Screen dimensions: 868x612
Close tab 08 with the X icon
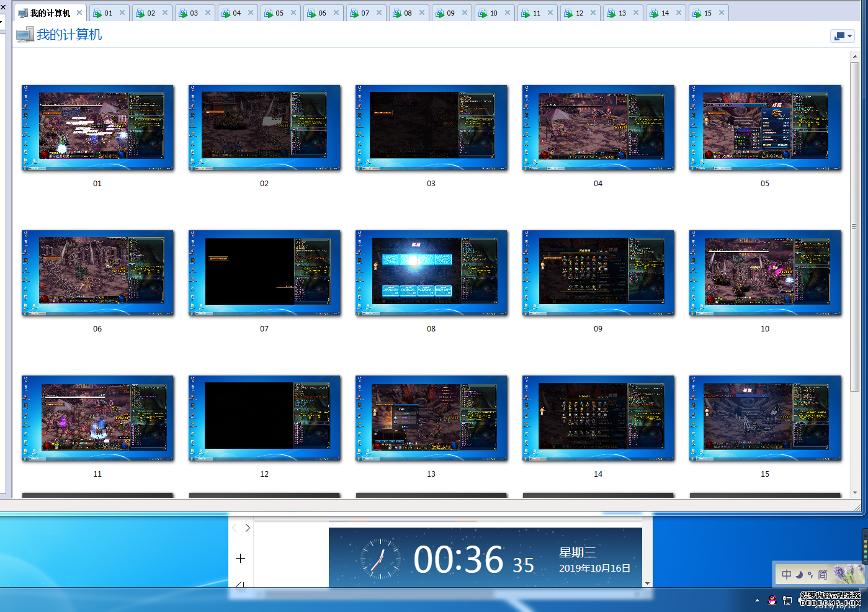pos(422,12)
